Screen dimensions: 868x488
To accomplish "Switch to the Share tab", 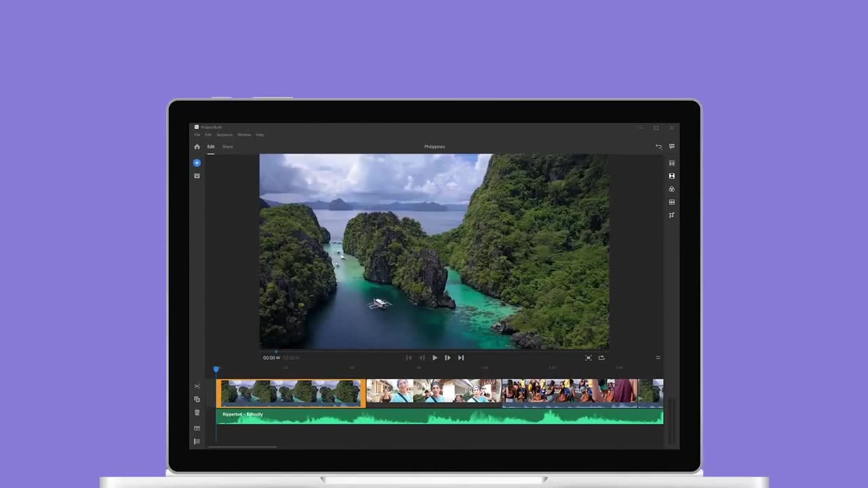I will (227, 146).
